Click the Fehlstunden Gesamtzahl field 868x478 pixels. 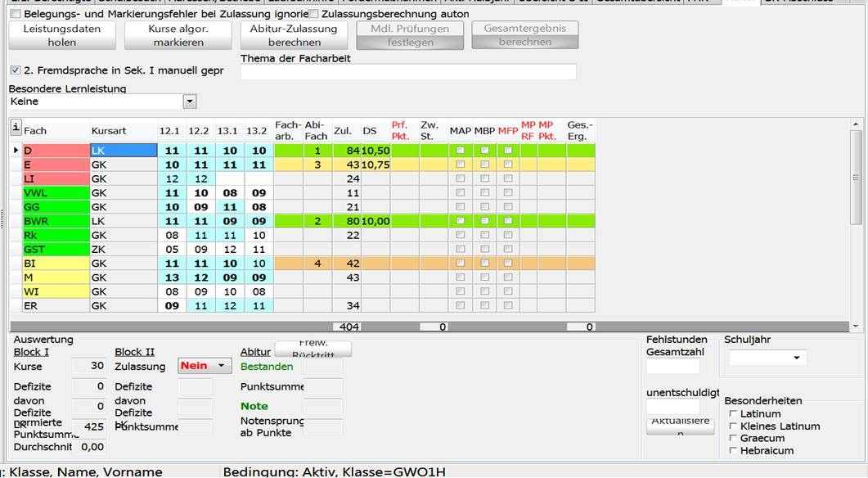coord(673,366)
